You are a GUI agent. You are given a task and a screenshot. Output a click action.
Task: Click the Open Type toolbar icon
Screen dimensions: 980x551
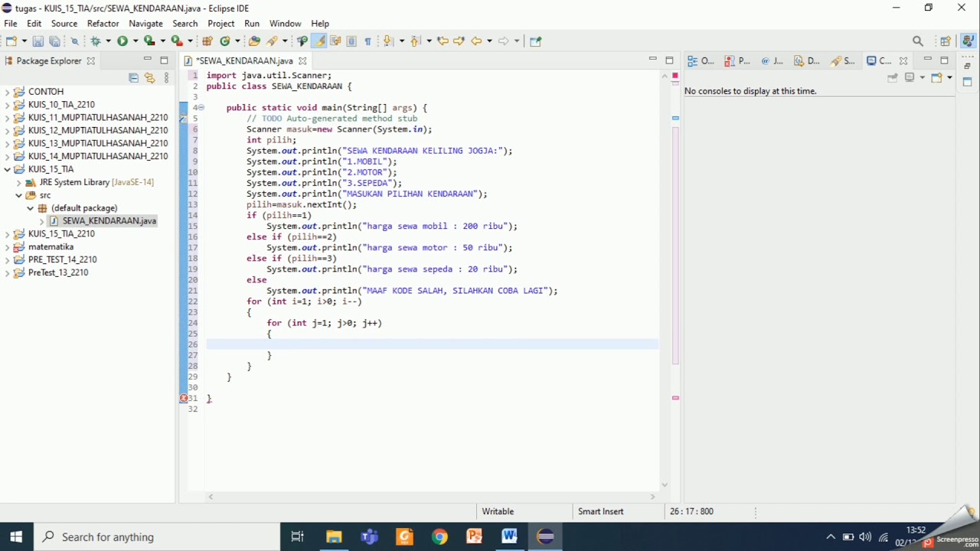[x=254, y=41]
